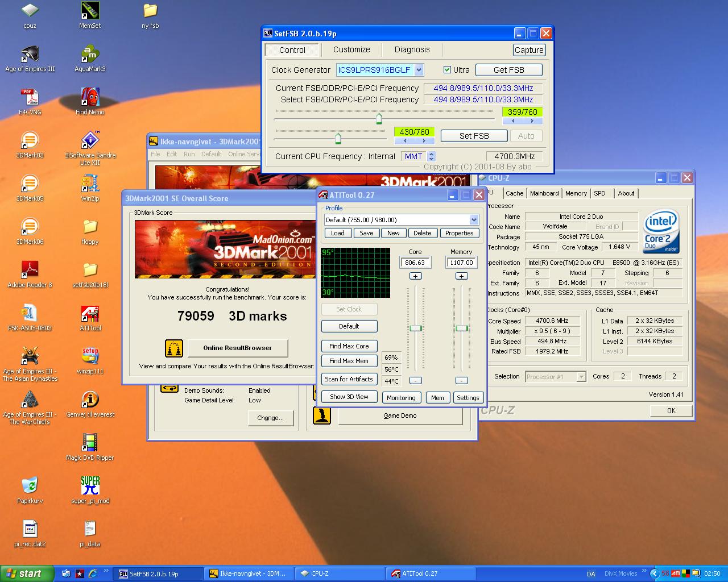Open the MemSet desktop icon
The image size is (728, 582).
click(x=90, y=15)
